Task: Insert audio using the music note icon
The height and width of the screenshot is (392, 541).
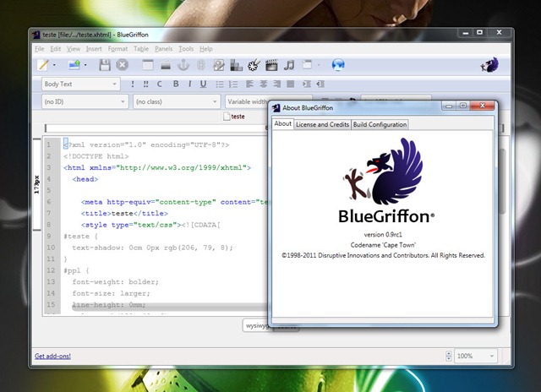Action: click(289, 65)
